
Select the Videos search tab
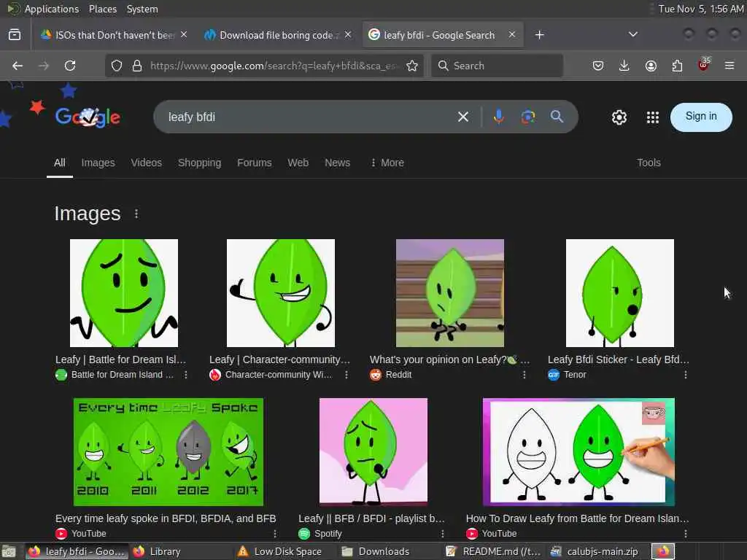pos(146,163)
